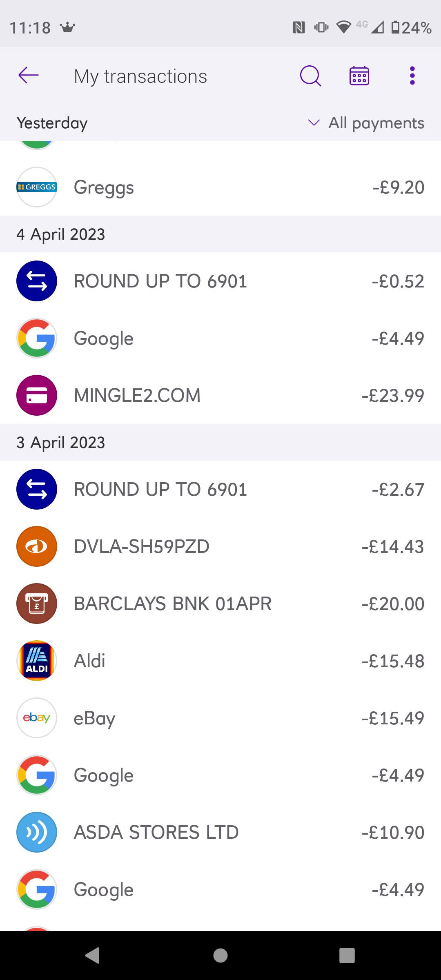Tap the Aldi logo icon
Viewport: 441px width, 980px height.
tap(37, 661)
